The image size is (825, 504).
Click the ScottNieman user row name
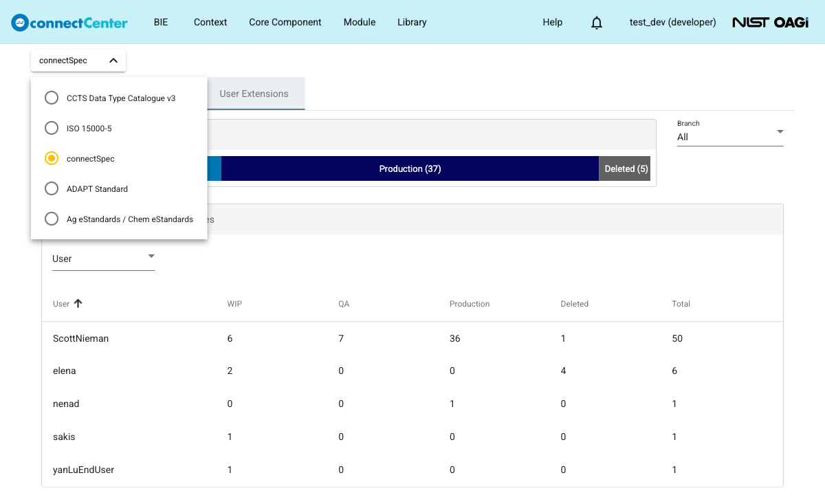(81, 338)
